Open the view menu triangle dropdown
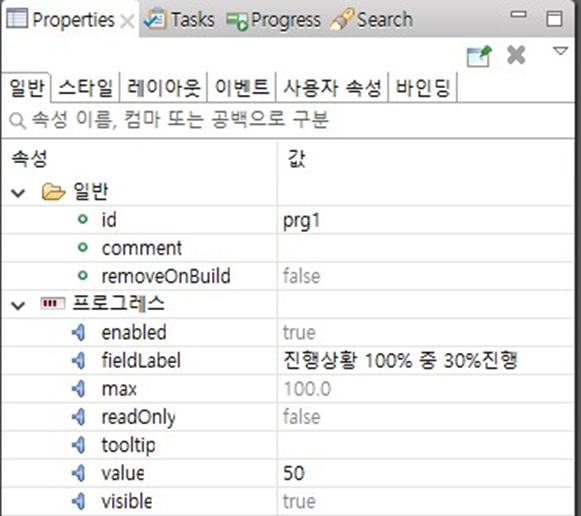Image resolution: width=581 pixels, height=516 pixels. click(560, 51)
